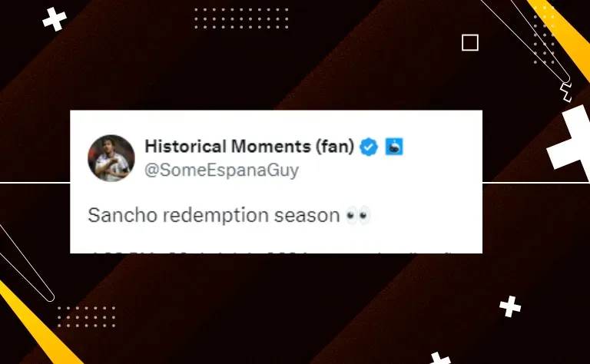The height and width of the screenshot is (364, 590).
Task: Click the partial white plus at bottom edge
Action: 439,358
